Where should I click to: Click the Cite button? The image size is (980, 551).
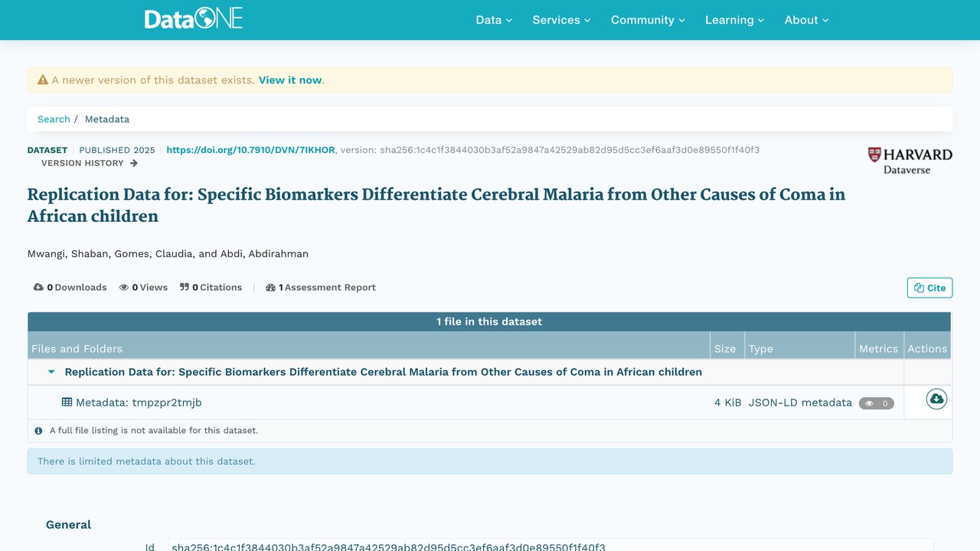929,288
